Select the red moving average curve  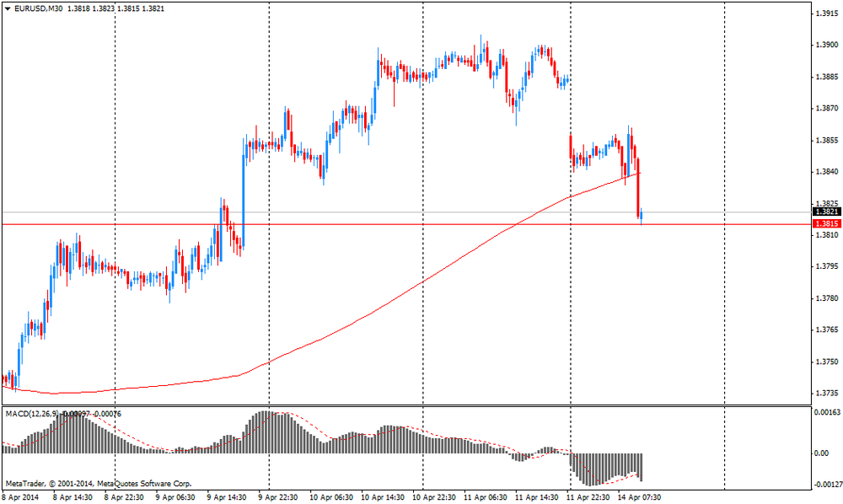[x=423, y=281]
